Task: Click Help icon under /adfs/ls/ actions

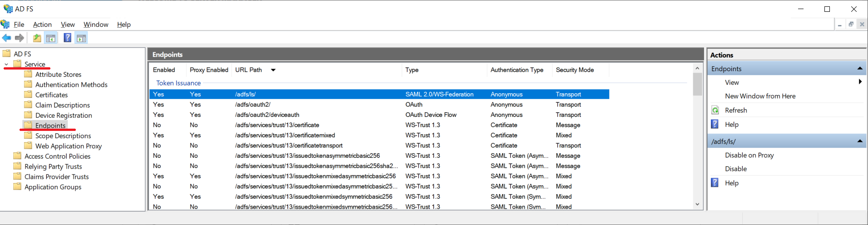Action: (x=715, y=183)
